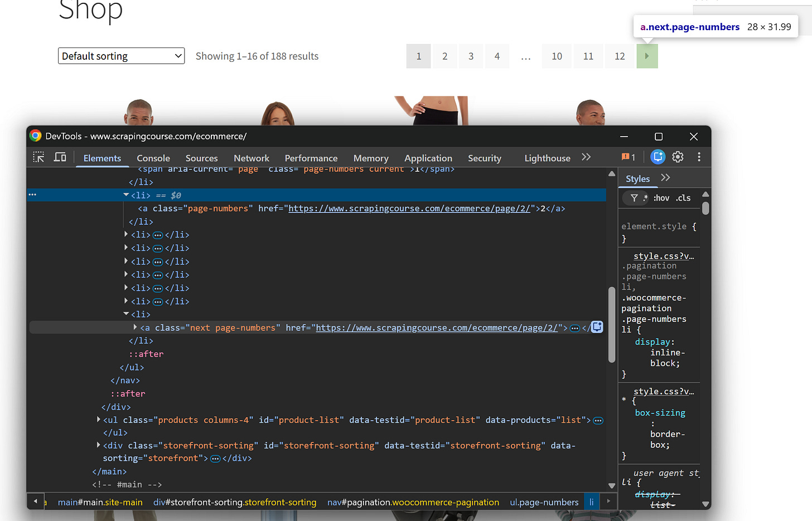Screen dimensions: 812x521
Task: Select div#storefront-sorting breadcrumb item
Action: click(x=235, y=502)
